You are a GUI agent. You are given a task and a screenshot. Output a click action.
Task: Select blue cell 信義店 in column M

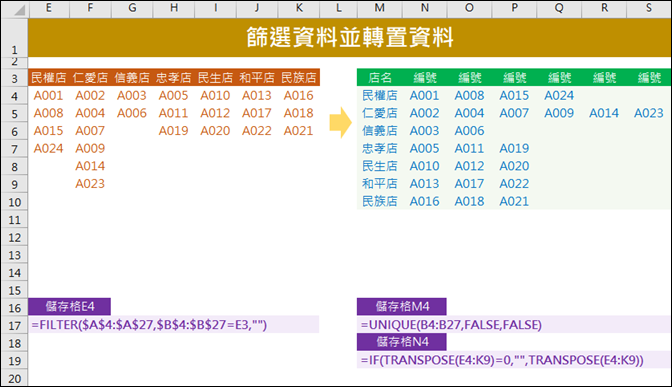coord(380,131)
